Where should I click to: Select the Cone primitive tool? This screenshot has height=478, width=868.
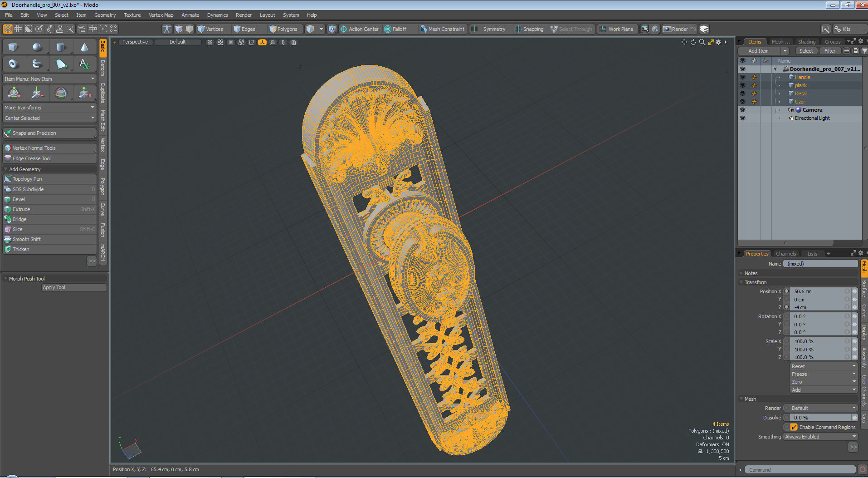[x=85, y=47]
